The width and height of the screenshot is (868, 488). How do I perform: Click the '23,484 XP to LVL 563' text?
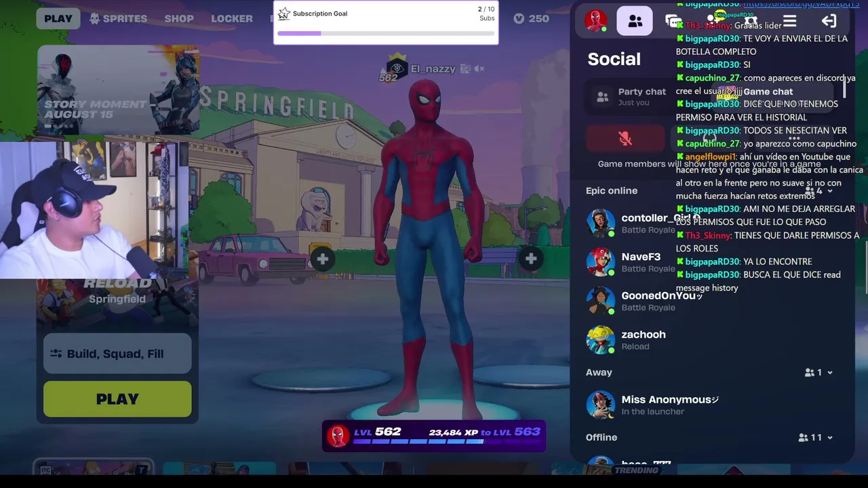coord(485,432)
